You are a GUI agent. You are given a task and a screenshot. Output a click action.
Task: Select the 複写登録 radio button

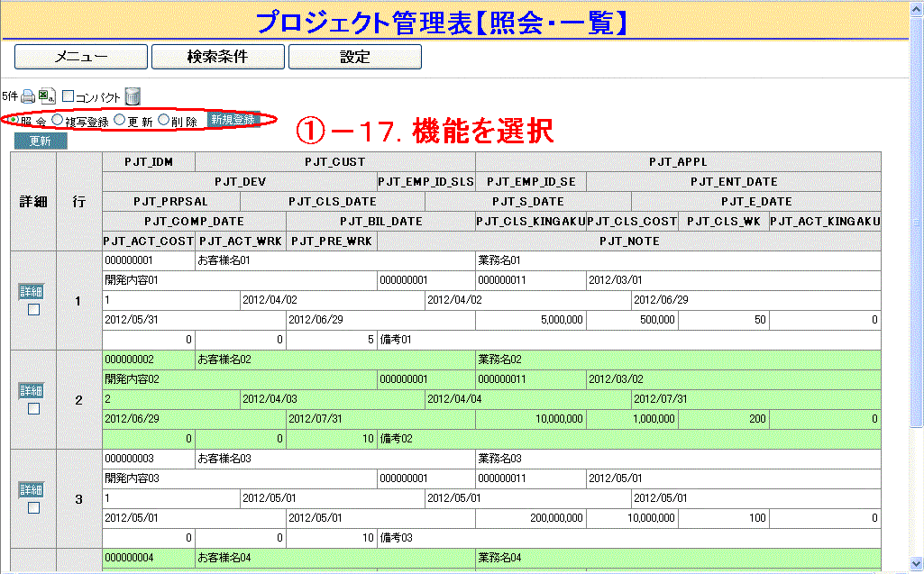(58, 120)
